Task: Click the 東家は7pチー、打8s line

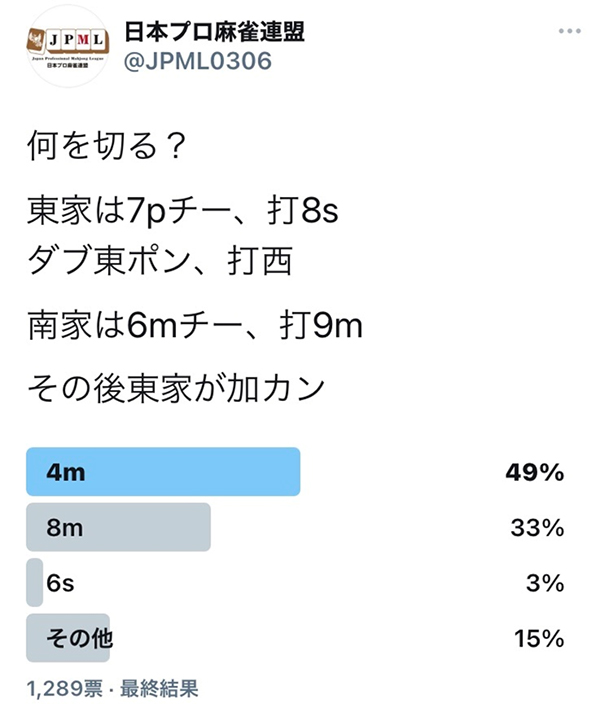Action: (x=183, y=211)
